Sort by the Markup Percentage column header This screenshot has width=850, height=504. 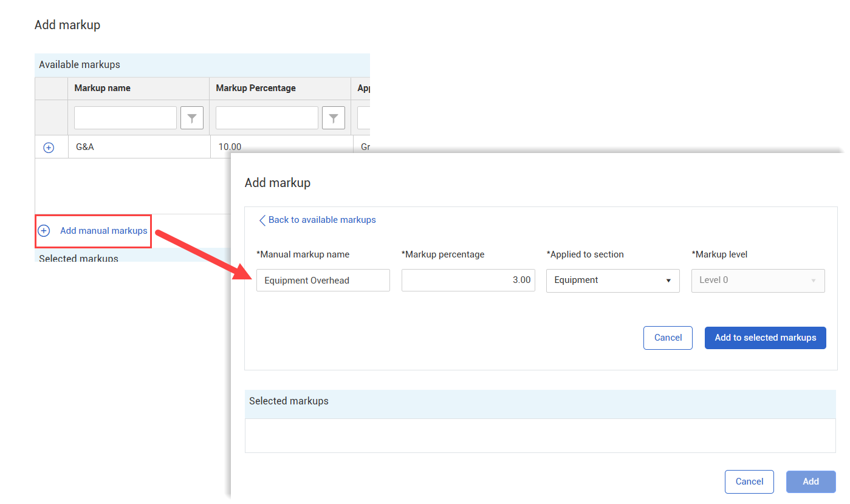pos(256,88)
